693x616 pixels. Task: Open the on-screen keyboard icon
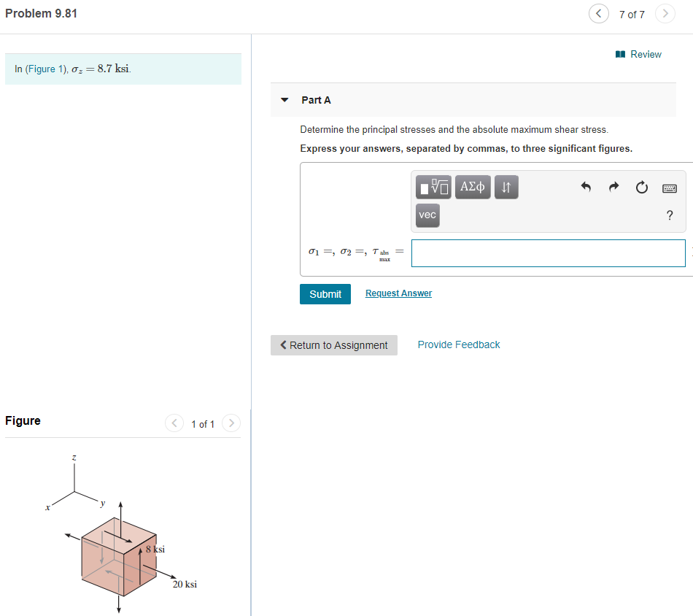(x=669, y=187)
